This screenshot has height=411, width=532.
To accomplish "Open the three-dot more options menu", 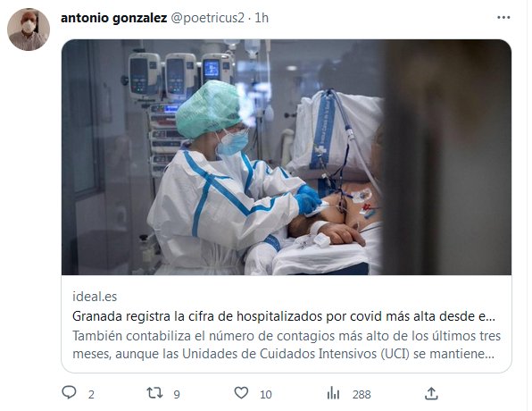I will [503, 17].
